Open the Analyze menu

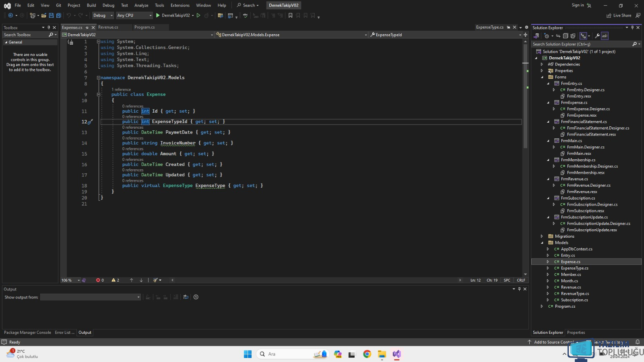click(x=141, y=5)
